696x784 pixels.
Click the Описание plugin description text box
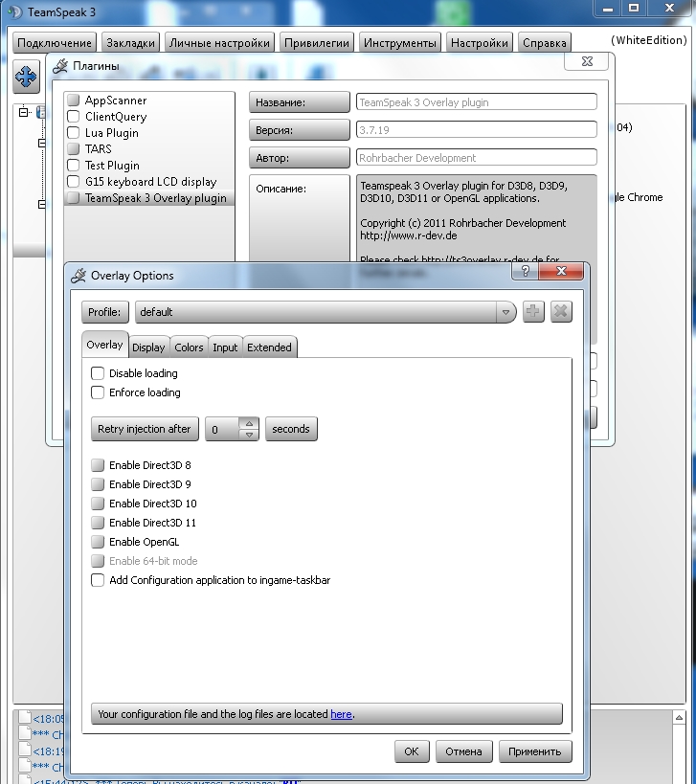coord(477,217)
